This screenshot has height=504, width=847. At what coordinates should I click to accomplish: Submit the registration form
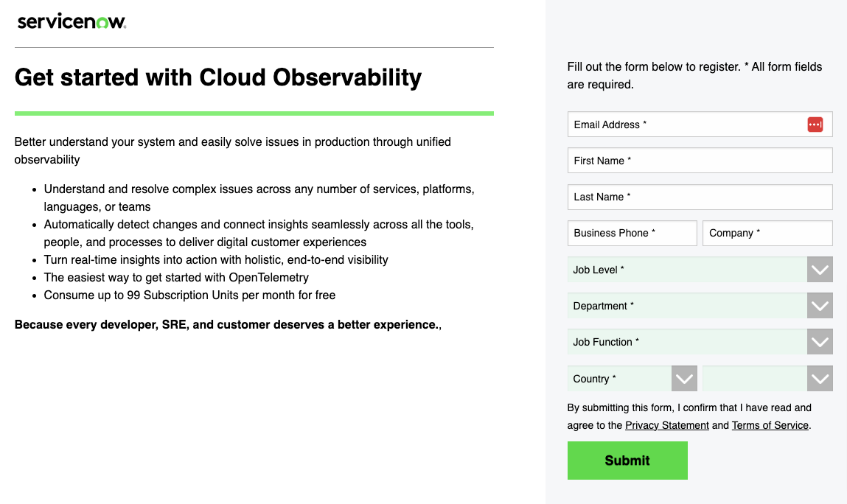(x=627, y=460)
